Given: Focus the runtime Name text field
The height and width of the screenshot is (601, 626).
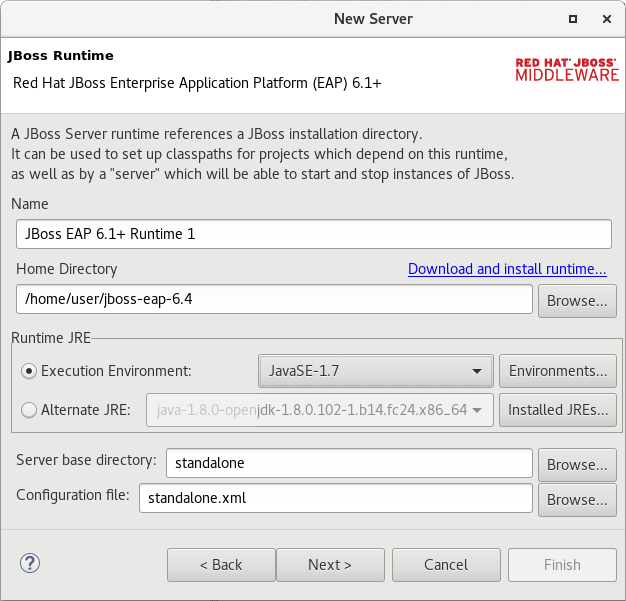Looking at the screenshot, I should pos(314,234).
